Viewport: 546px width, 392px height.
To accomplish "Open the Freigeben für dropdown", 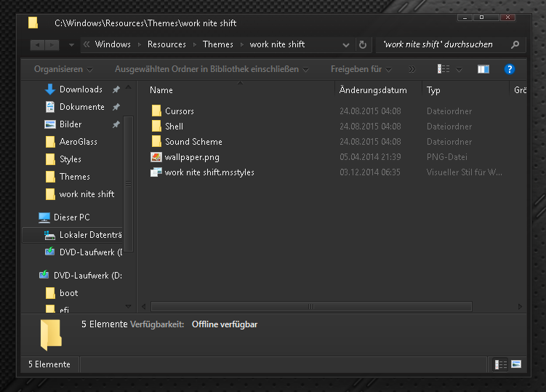I will [361, 70].
